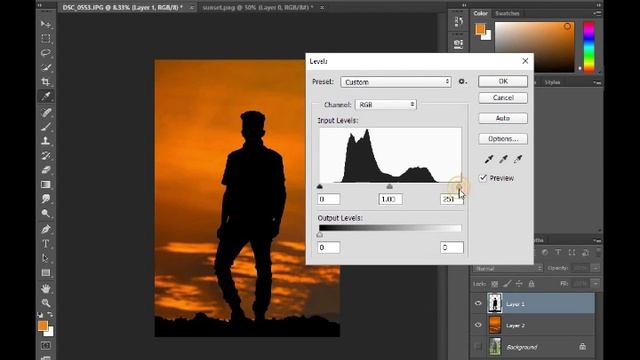This screenshot has height=360, width=640.
Task: Open the Styles panel tab
Action: point(552,82)
